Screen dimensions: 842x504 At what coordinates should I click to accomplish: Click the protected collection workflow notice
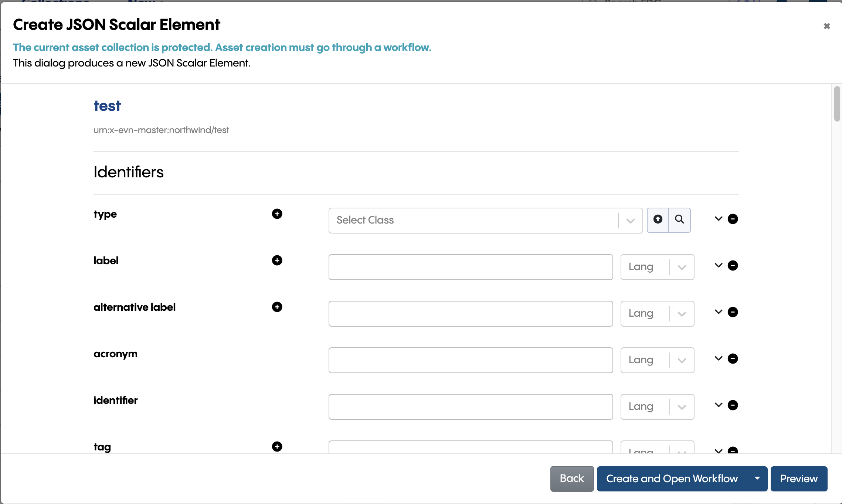click(x=222, y=47)
